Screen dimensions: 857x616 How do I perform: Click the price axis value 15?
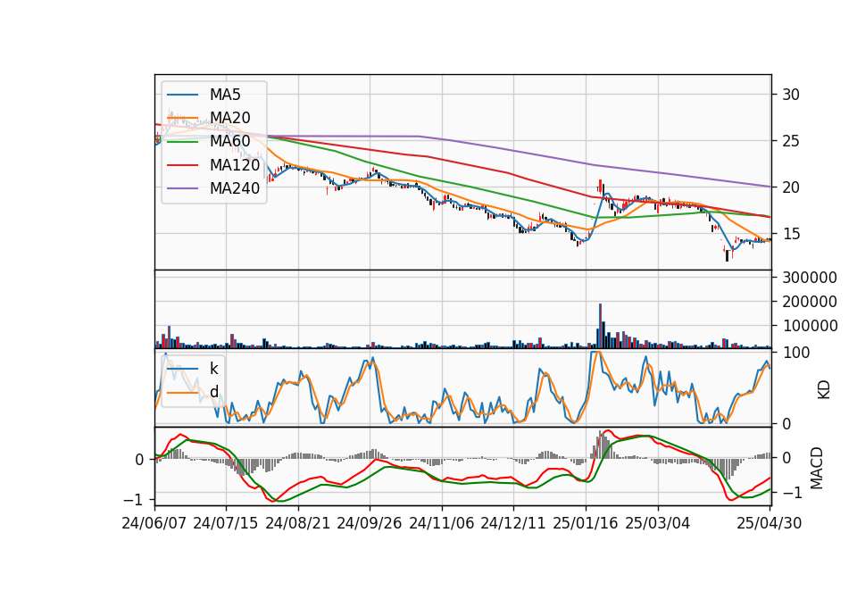coord(791,234)
